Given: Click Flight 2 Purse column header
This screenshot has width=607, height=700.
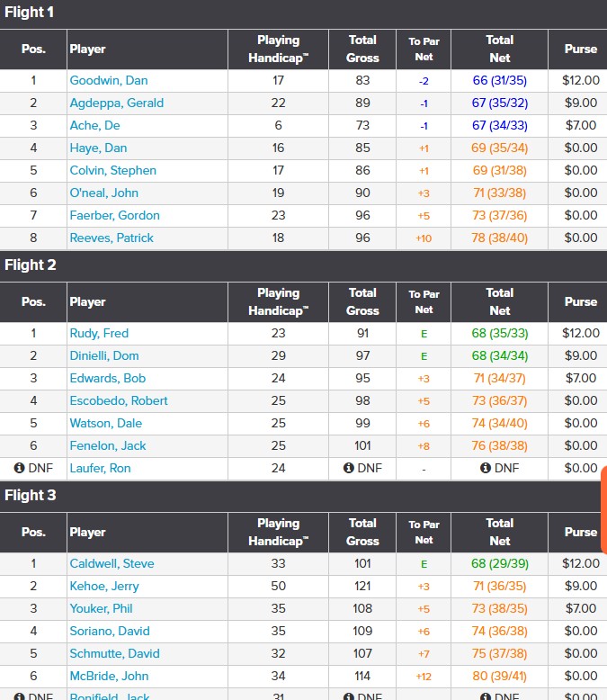Looking at the screenshot, I should 580,301.
